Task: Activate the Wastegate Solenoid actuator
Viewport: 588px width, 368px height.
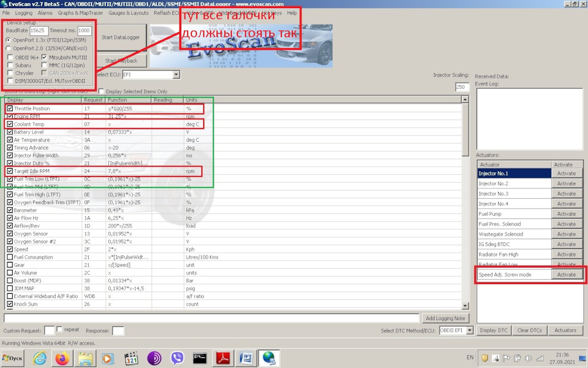Action: pos(566,234)
